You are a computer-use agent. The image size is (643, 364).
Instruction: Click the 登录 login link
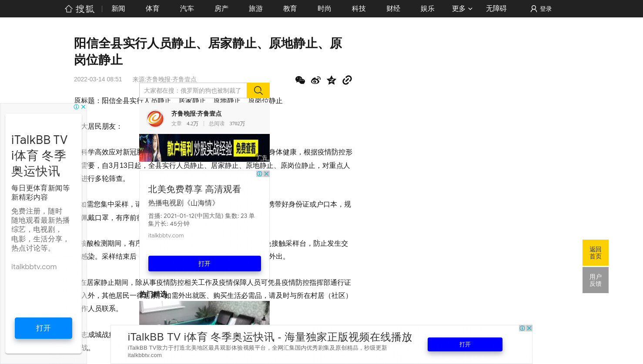[546, 9]
